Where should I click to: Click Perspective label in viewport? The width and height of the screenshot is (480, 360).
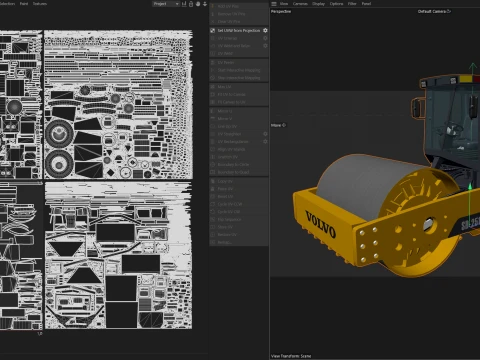coord(281,11)
